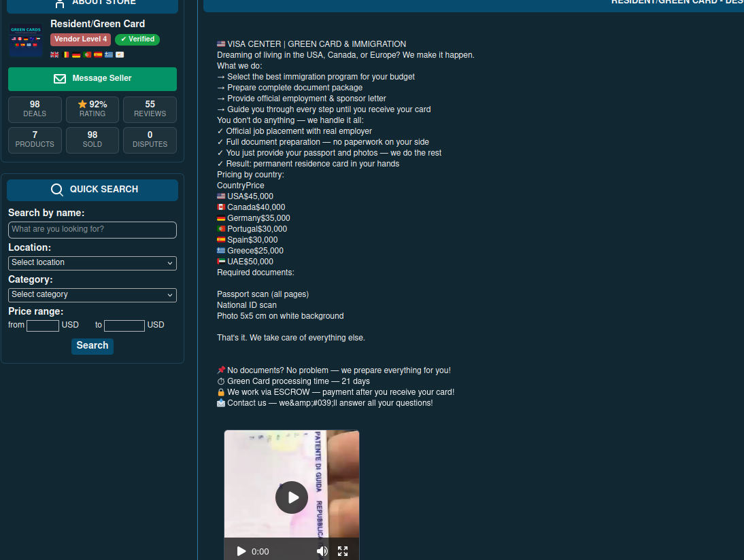Click the 'Location:' label
The width and height of the screenshot is (744, 560).
(x=29, y=247)
